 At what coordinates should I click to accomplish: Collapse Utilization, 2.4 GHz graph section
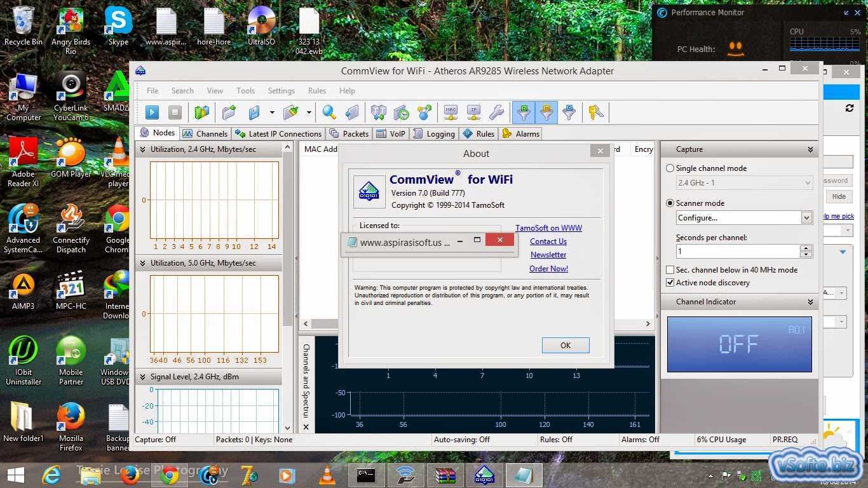point(142,150)
